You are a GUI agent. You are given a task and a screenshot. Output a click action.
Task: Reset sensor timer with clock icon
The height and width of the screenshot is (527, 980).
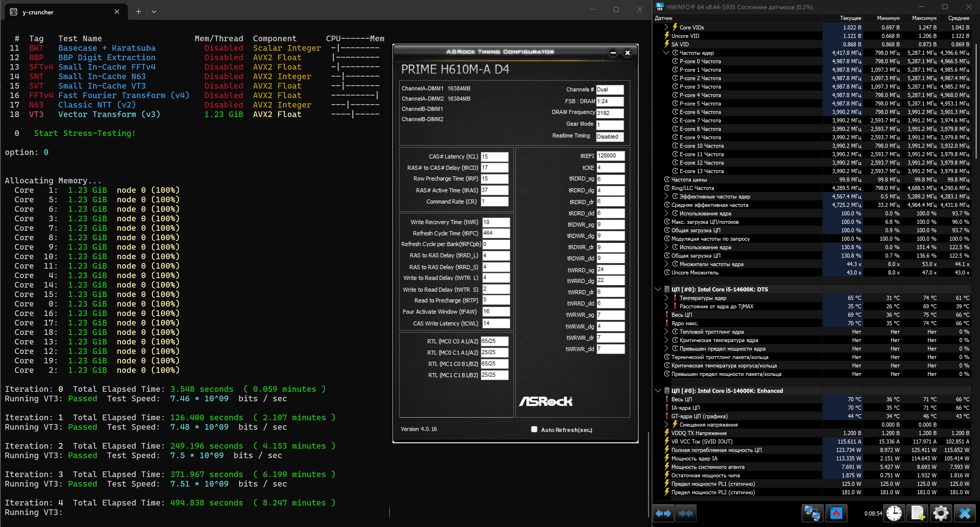894,514
